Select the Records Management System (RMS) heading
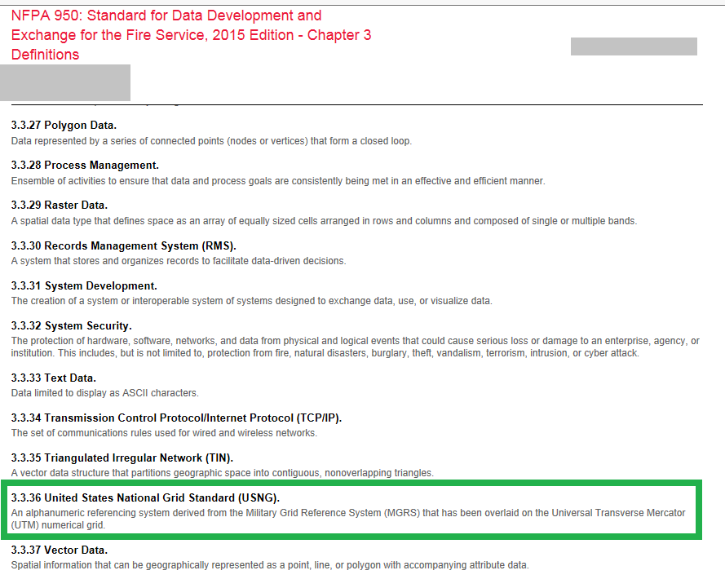 (x=129, y=245)
